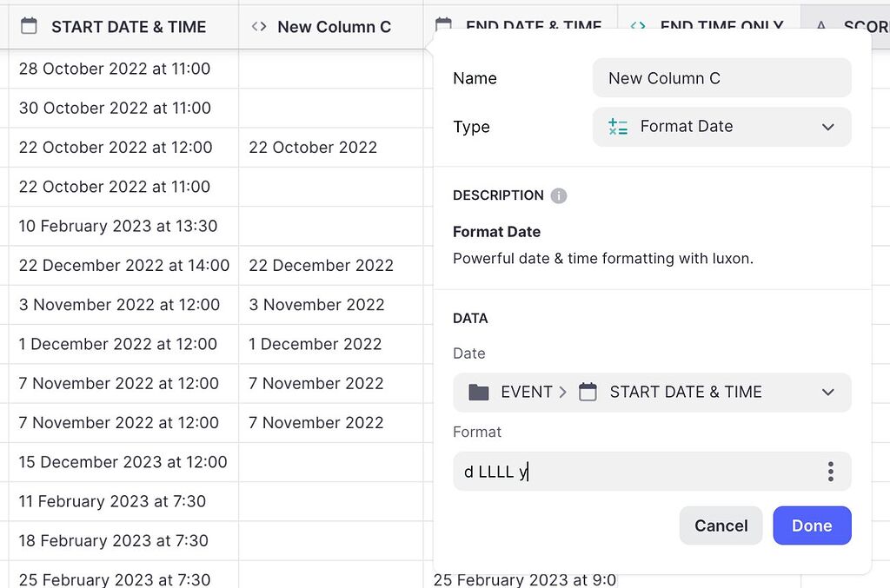Click the 10 February 2023 at 13:30 cell

pyautogui.click(x=118, y=226)
